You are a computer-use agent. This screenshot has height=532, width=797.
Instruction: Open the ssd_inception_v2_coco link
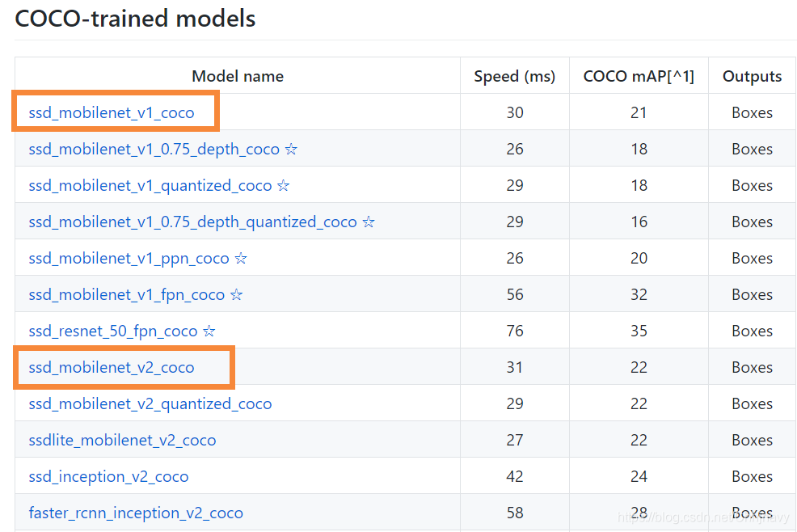click(x=108, y=476)
